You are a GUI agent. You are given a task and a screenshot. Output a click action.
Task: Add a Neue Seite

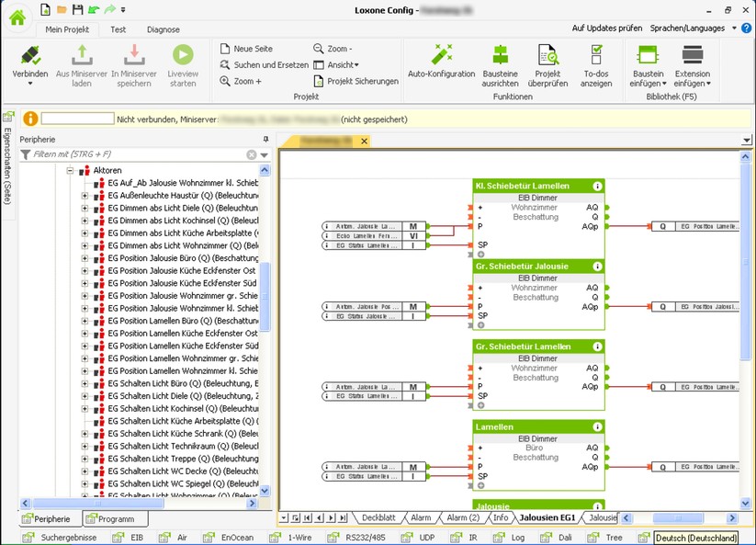[246, 49]
